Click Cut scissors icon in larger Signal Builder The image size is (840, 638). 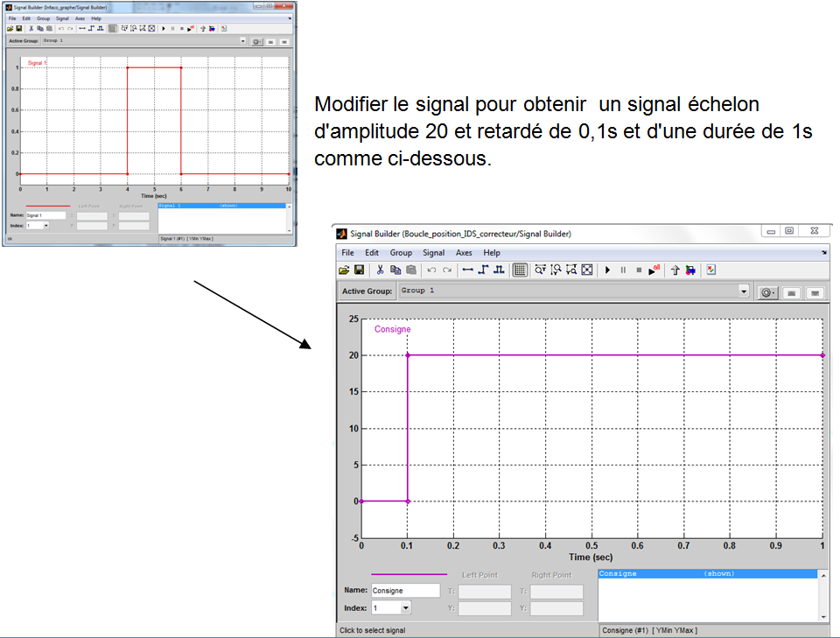click(381, 270)
